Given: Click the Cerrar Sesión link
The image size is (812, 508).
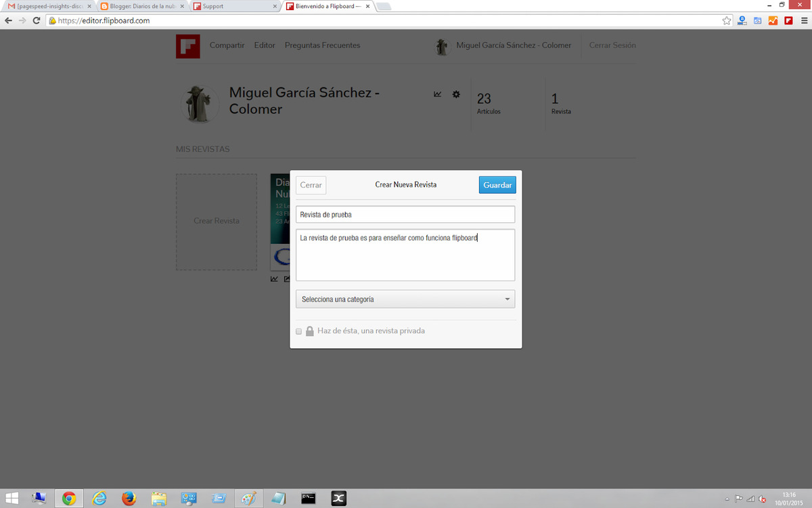Looking at the screenshot, I should tap(612, 45).
